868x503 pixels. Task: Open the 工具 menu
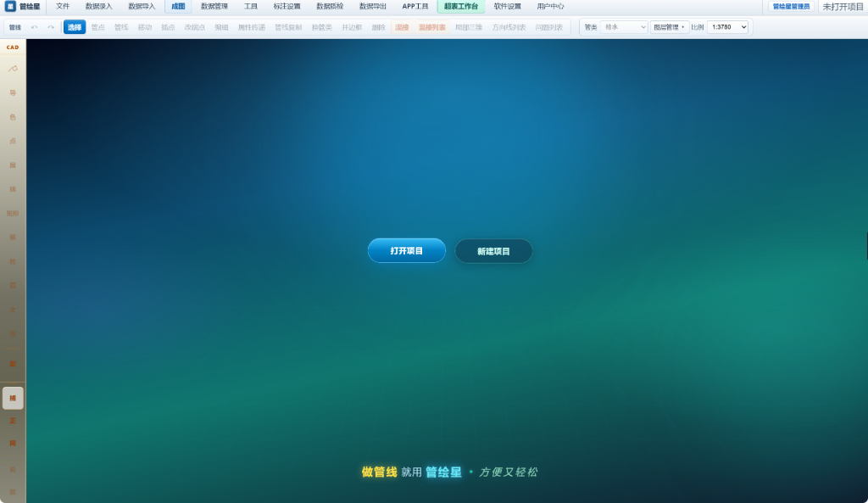pos(251,7)
